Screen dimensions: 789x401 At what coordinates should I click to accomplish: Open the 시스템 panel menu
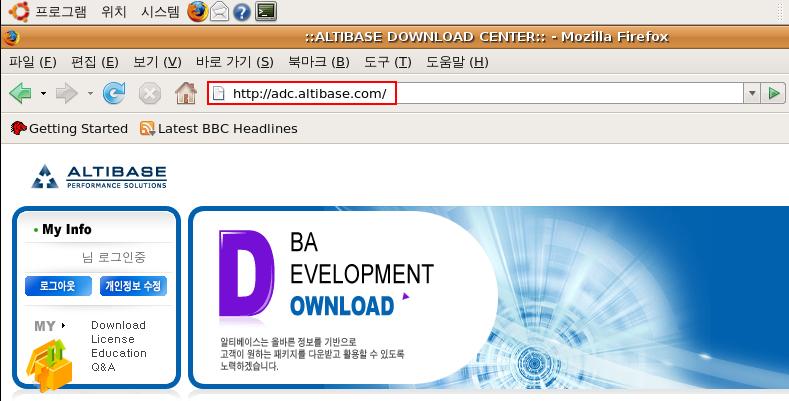point(160,11)
